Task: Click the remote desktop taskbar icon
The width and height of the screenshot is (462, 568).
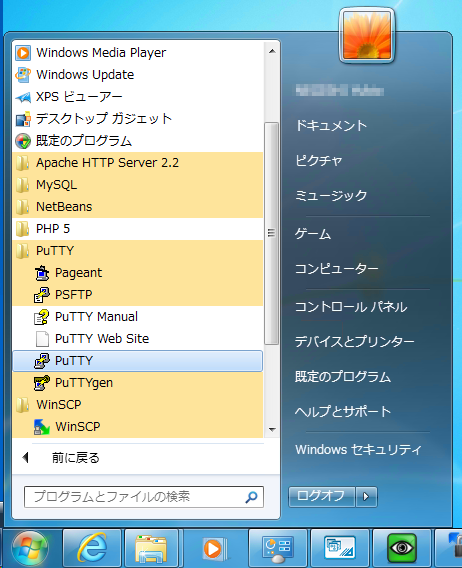Action: (x=340, y=548)
